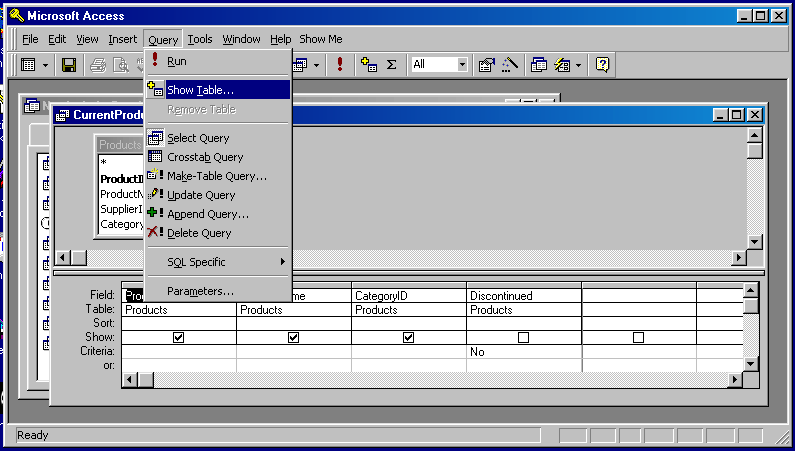The height and width of the screenshot is (451, 795).
Task: Expand the Query Type dropdown arrow
Action: coord(316,65)
